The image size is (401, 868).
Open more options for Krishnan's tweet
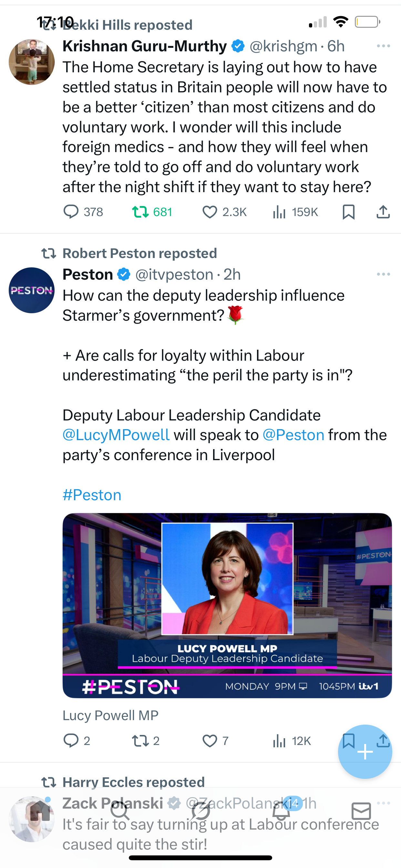point(383,46)
